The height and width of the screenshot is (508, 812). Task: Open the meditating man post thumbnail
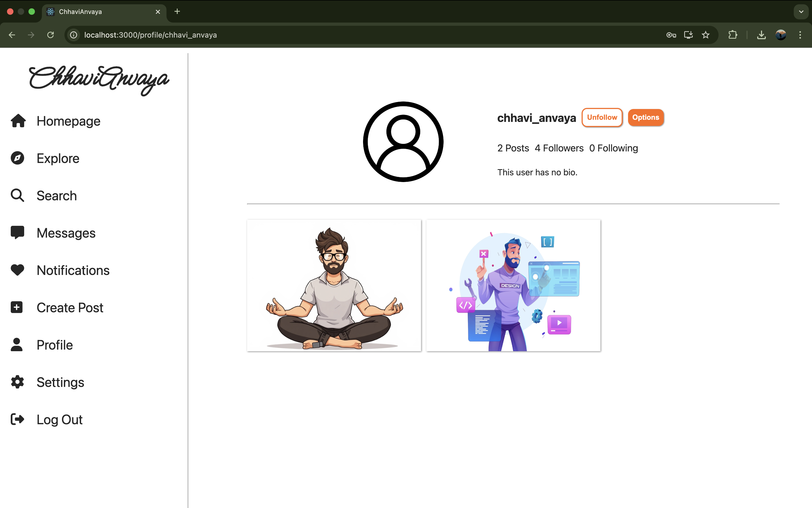334,286
